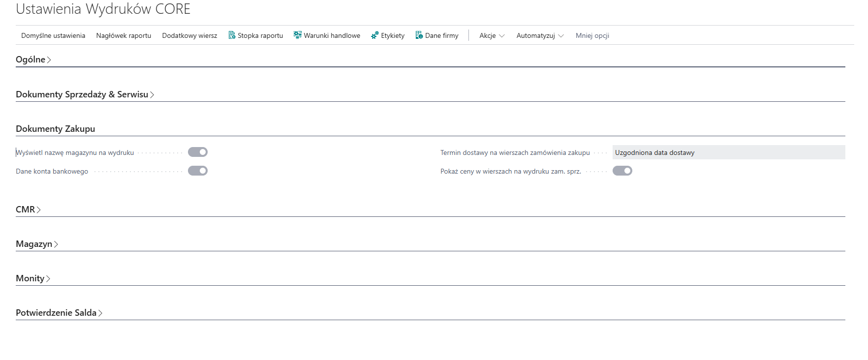This screenshot has width=868, height=360.
Task: Select Nagłówek raportu action
Action: [x=124, y=36]
